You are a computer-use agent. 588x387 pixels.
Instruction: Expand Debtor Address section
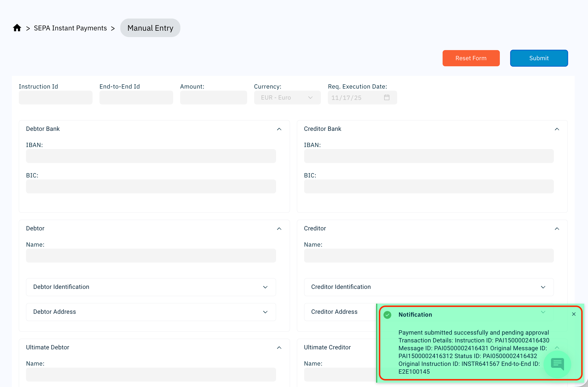tap(265, 312)
